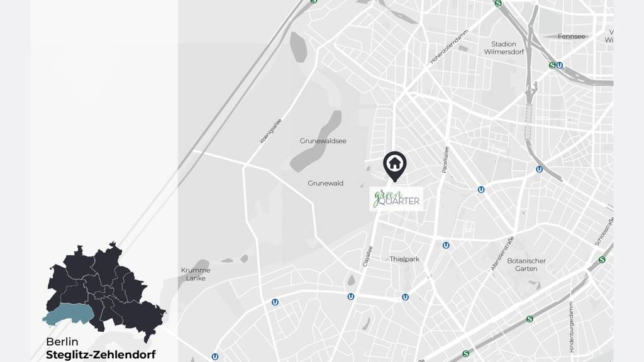Click the Fennsee map label
The image size is (644, 362).
point(571,36)
